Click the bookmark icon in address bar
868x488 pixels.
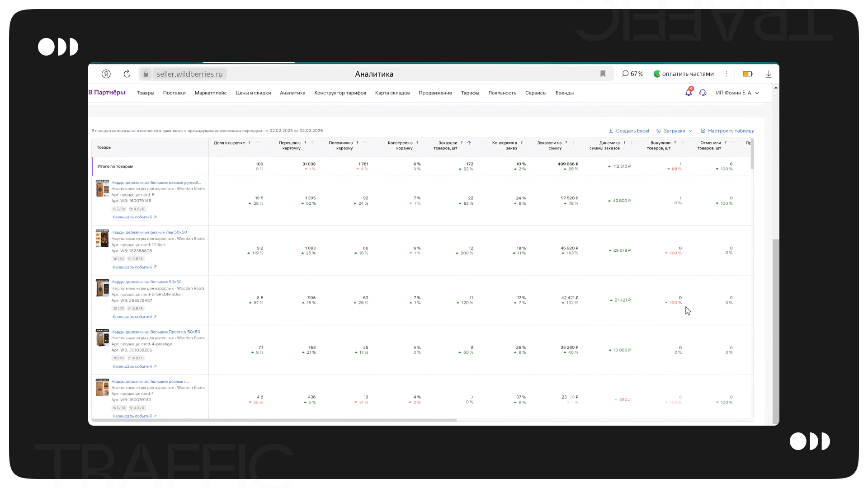point(603,74)
